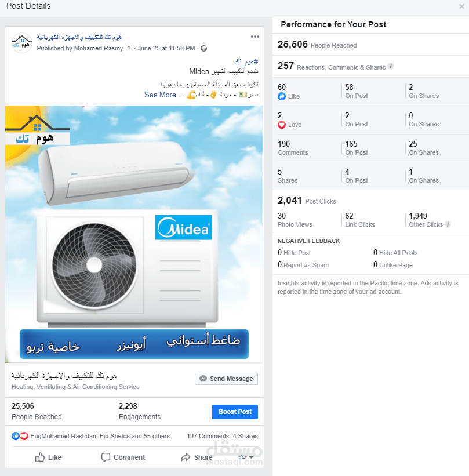Screen dimensions: 469x476
Task: Open the Midea air conditioner post image
Action: [x=134, y=234]
